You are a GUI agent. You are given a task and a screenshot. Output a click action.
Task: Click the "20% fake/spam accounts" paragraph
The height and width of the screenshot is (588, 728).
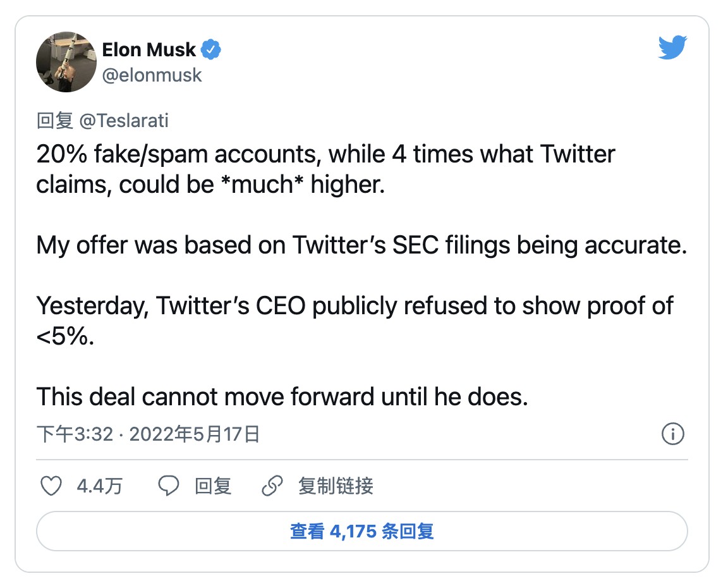325,169
